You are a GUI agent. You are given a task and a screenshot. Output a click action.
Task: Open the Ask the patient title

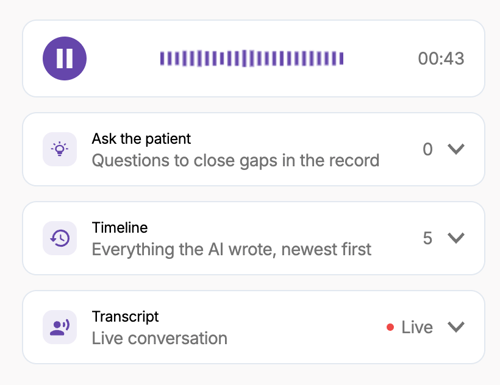tap(141, 139)
